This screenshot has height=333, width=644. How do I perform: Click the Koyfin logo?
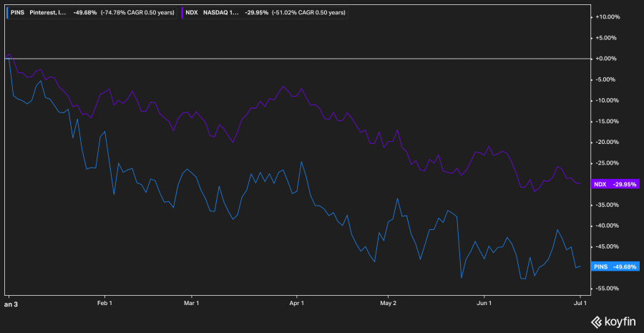(x=614, y=322)
